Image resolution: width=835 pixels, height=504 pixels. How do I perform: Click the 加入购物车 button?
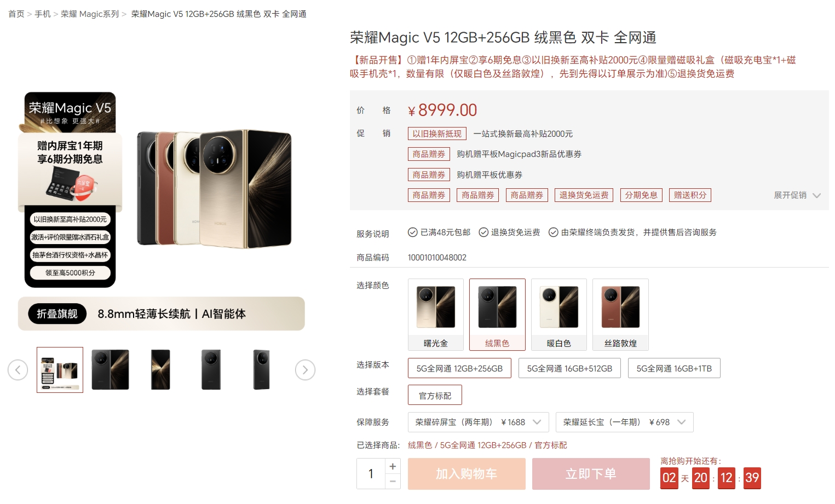point(467,474)
